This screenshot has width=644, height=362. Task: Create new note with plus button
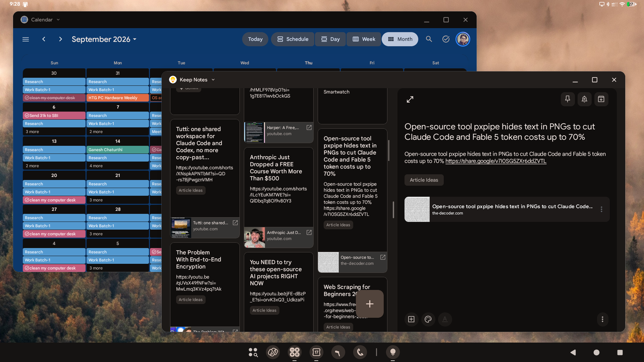click(370, 304)
